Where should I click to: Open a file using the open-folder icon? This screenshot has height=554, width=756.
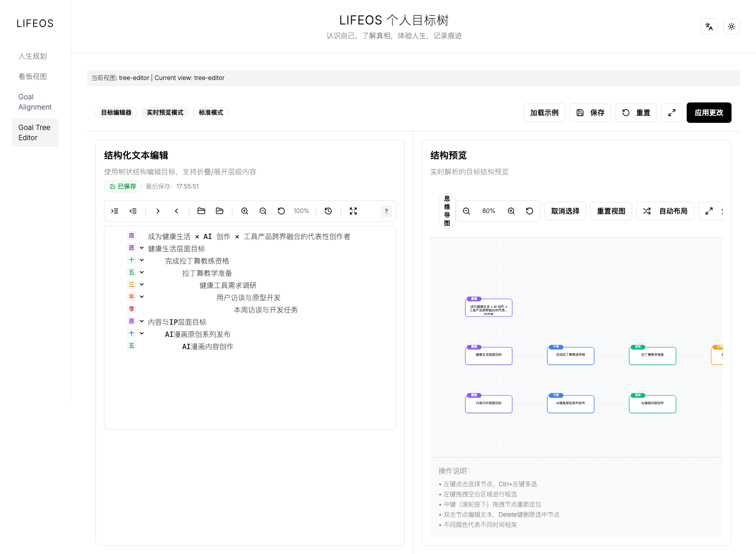pyautogui.click(x=219, y=210)
